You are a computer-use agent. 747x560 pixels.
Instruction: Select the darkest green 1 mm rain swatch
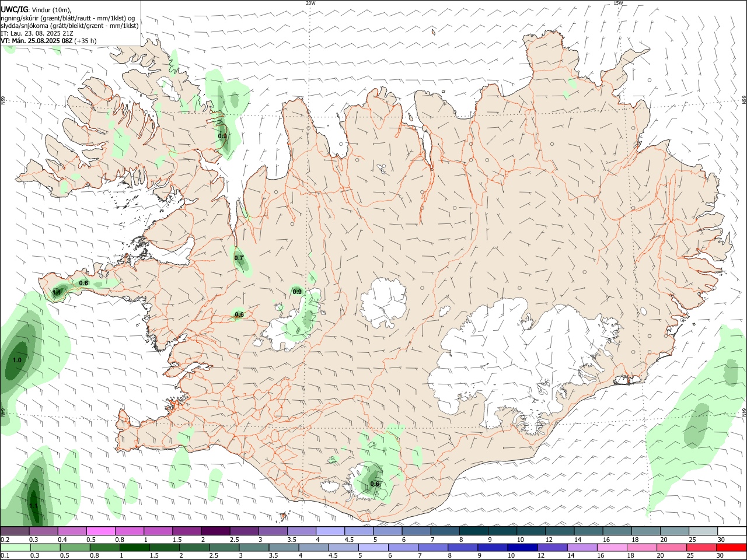point(135,547)
